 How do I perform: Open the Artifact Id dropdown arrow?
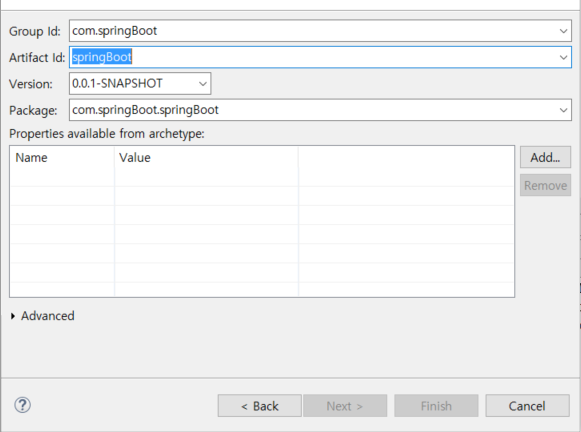[x=563, y=57]
